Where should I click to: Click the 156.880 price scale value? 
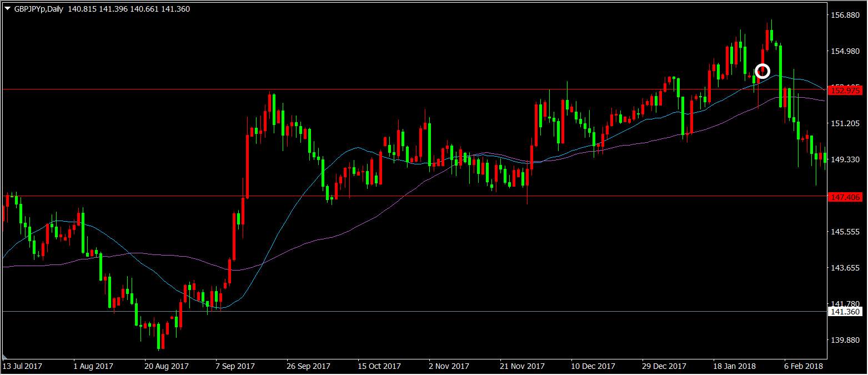coord(844,15)
